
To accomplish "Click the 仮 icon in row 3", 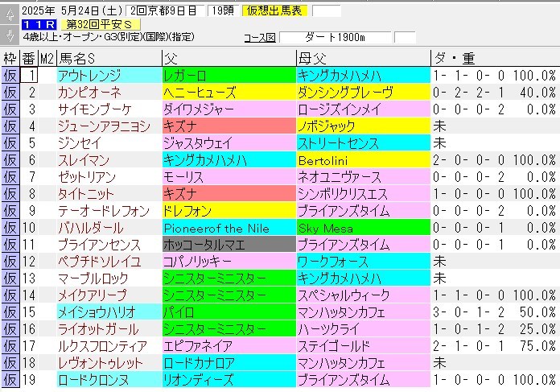I will [10, 109].
